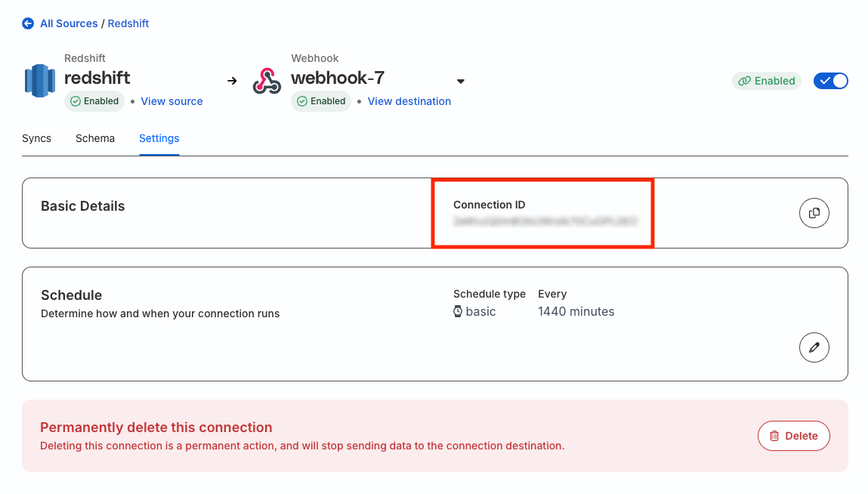
Task: Click the Redshift database logo icon
Action: [x=40, y=81]
